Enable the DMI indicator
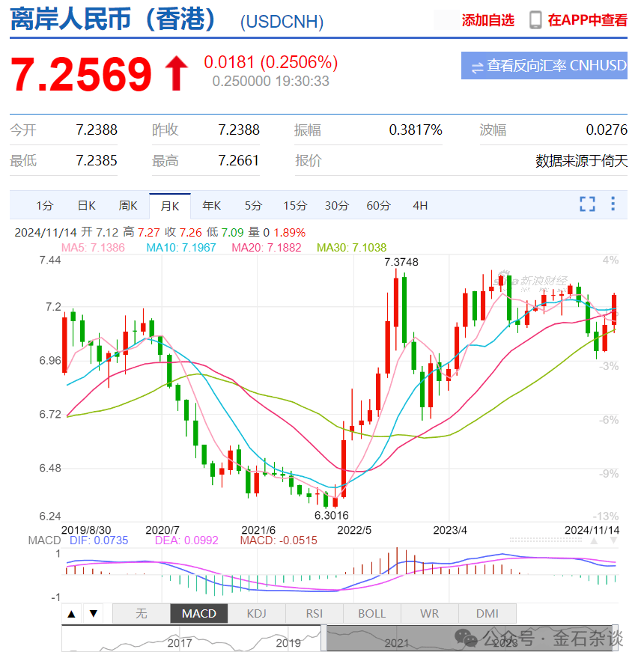Screen dimensions: 644x664 point(487,613)
